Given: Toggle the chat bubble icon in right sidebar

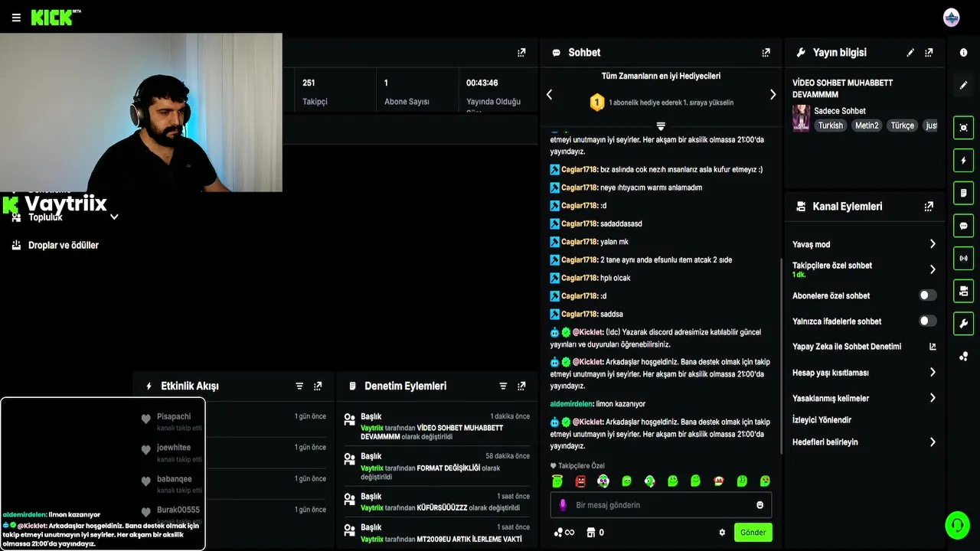Looking at the screenshot, I should click(x=963, y=227).
